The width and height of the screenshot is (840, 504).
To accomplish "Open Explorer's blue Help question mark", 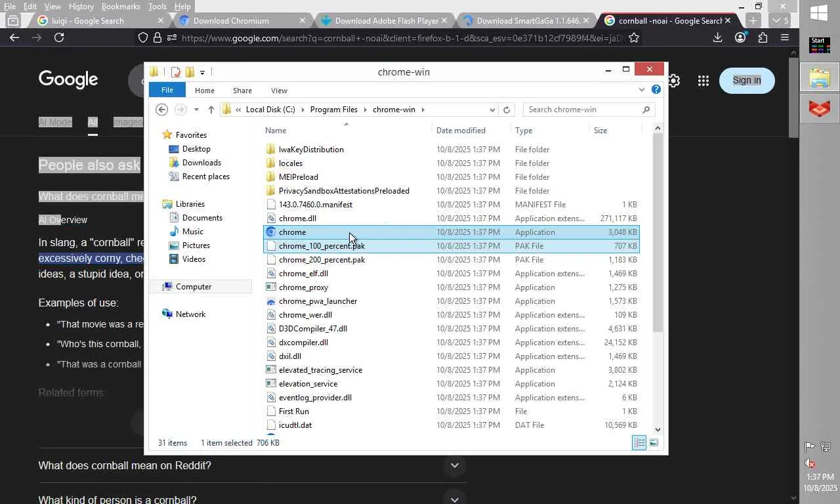I will point(656,90).
